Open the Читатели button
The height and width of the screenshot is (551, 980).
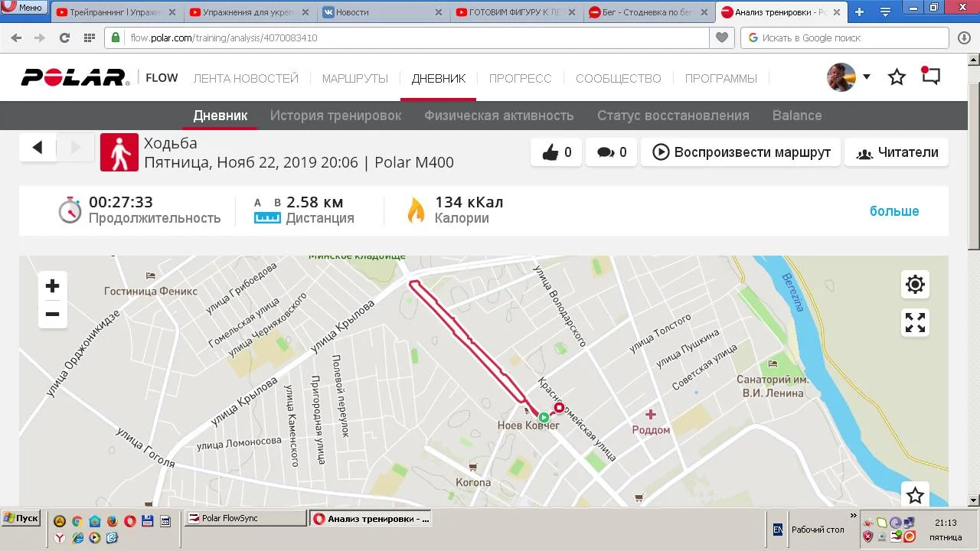point(897,152)
